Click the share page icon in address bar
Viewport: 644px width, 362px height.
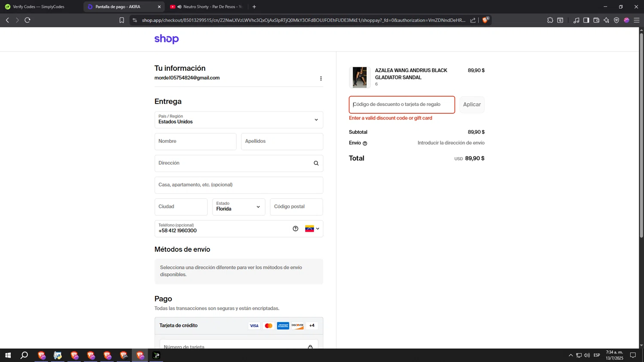[473, 20]
